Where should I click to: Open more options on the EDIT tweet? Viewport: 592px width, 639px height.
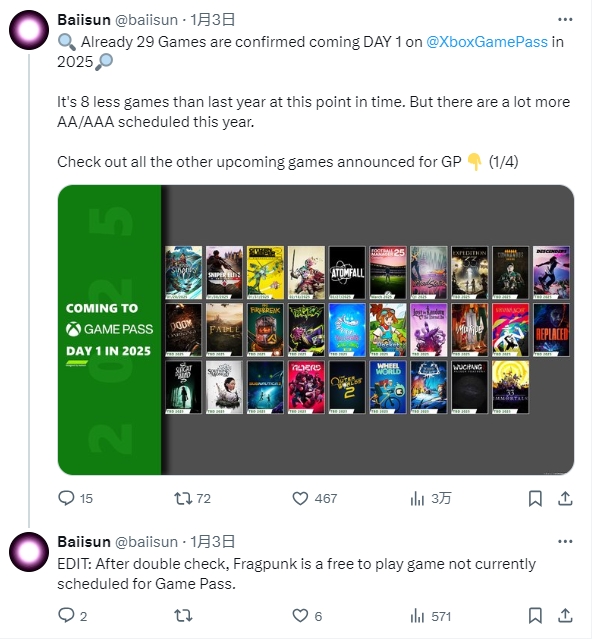tap(565, 541)
